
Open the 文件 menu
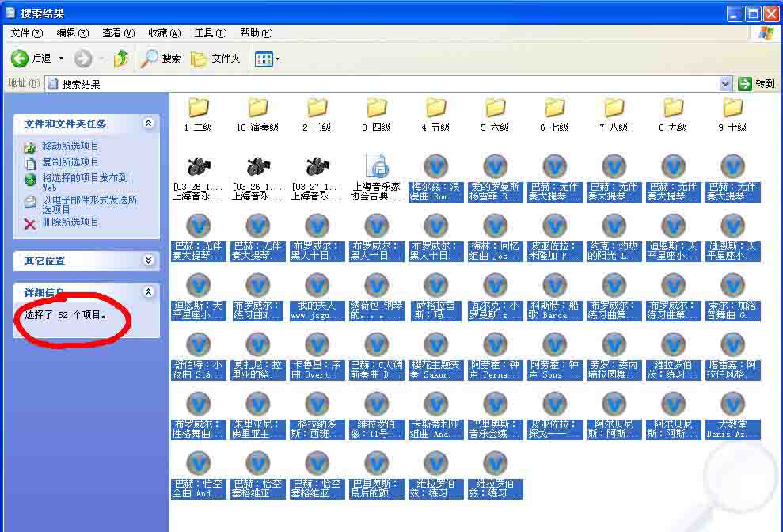point(25,32)
